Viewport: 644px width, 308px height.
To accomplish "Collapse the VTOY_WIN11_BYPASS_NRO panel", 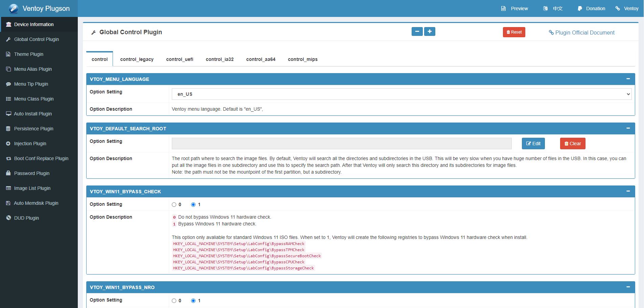I will click(628, 287).
